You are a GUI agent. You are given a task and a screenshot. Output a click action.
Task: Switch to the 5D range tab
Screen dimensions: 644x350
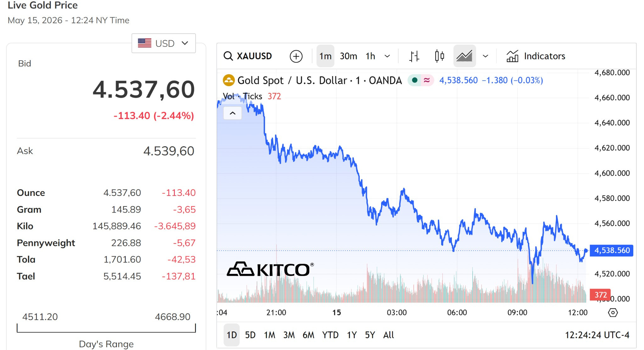(250, 335)
